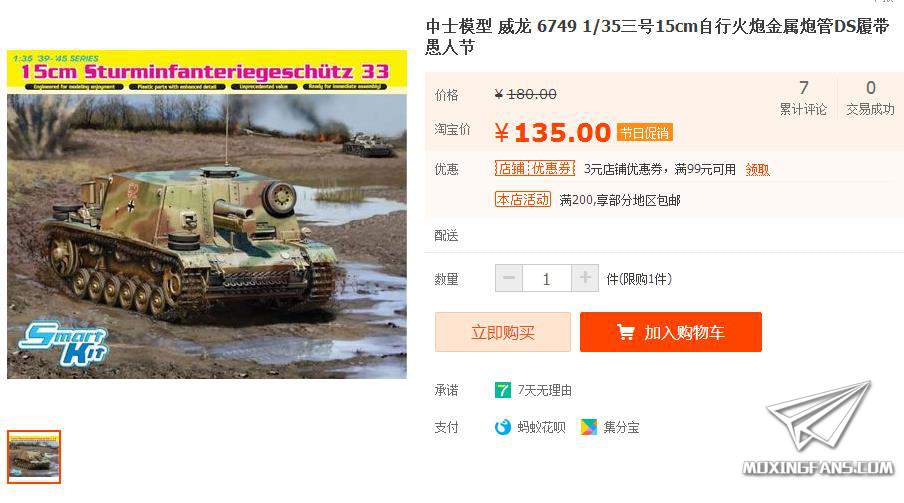Click the 店铺优惠券 store coupon tag
904x503 pixels.
pos(535,168)
